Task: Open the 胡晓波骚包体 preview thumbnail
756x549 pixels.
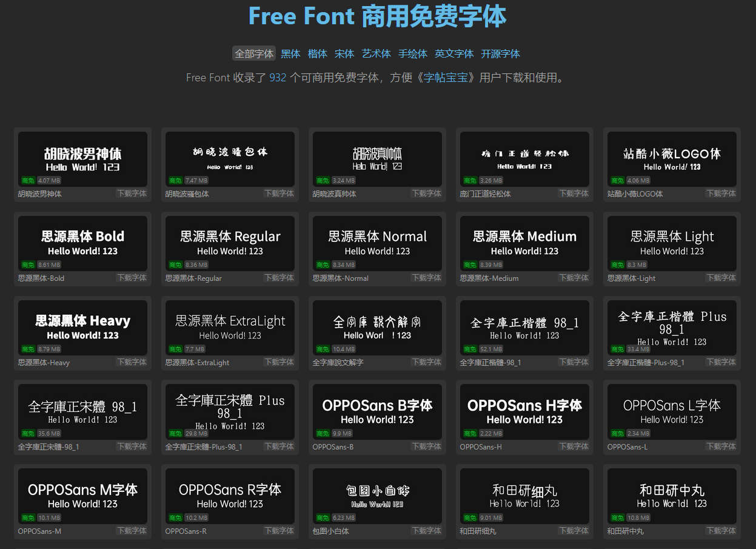Action: coord(230,159)
